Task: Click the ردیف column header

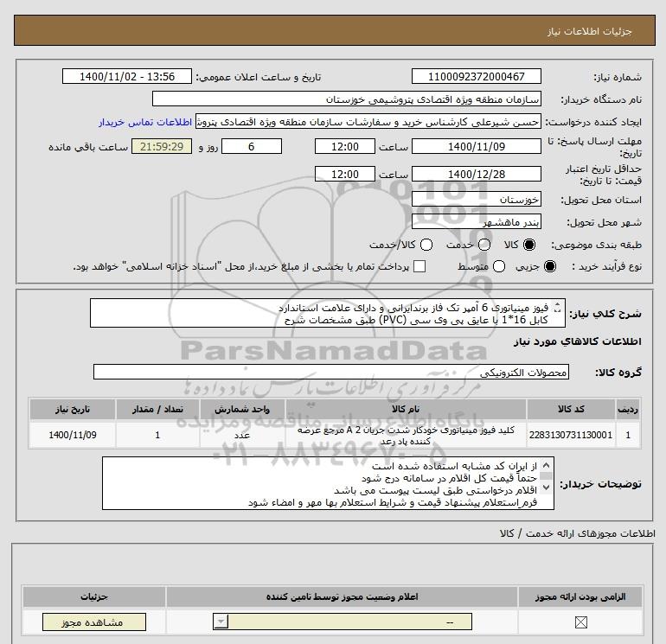Action: [x=628, y=409]
